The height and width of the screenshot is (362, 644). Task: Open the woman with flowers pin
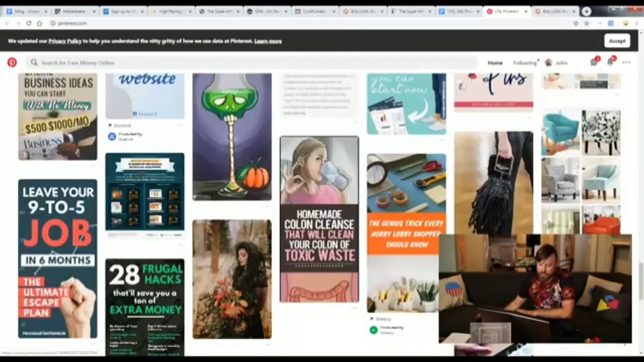coord(232,279)
